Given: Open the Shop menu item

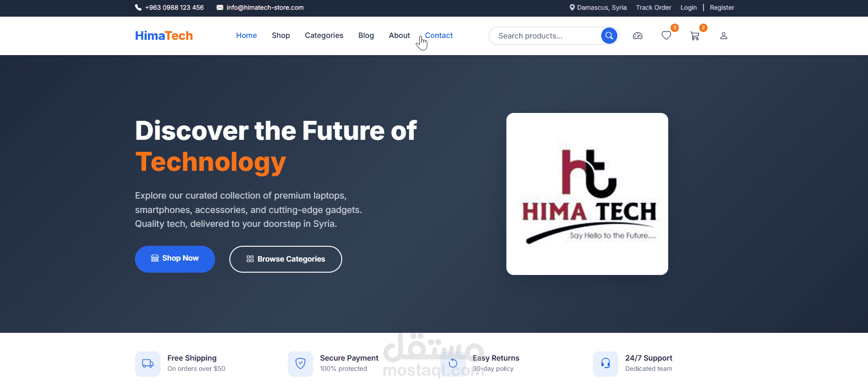Looking at the screenshot, I should click(281, 36).
